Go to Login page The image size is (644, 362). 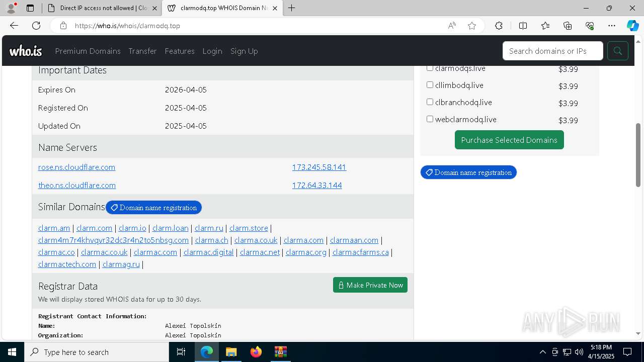(x=212, y=51)
